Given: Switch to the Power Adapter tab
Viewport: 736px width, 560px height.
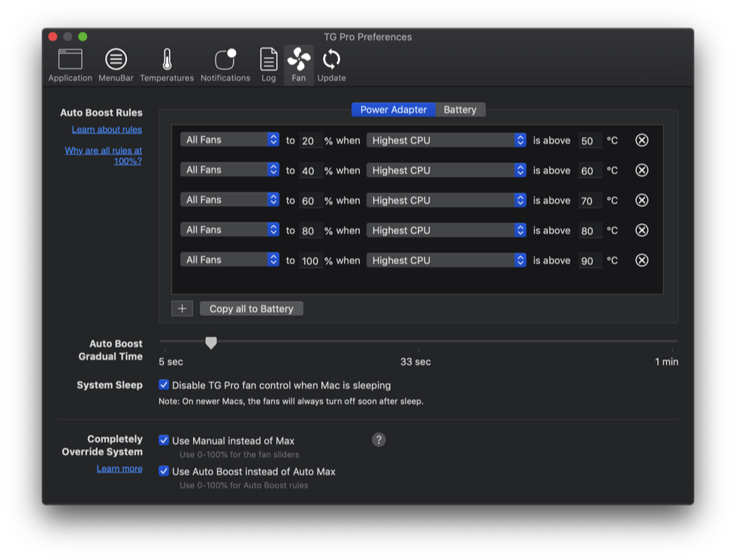Looking at the screenshot, I should click(x=394, y=110).
